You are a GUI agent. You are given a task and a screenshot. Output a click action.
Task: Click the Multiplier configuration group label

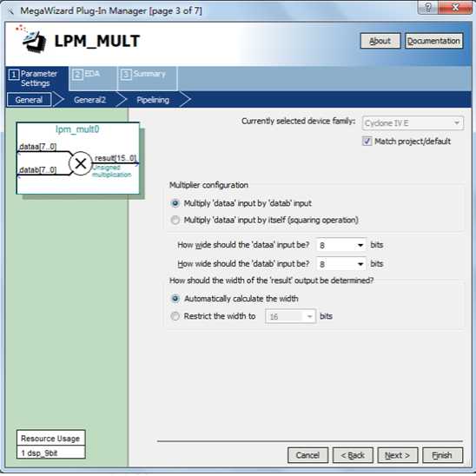coord(208,185)
